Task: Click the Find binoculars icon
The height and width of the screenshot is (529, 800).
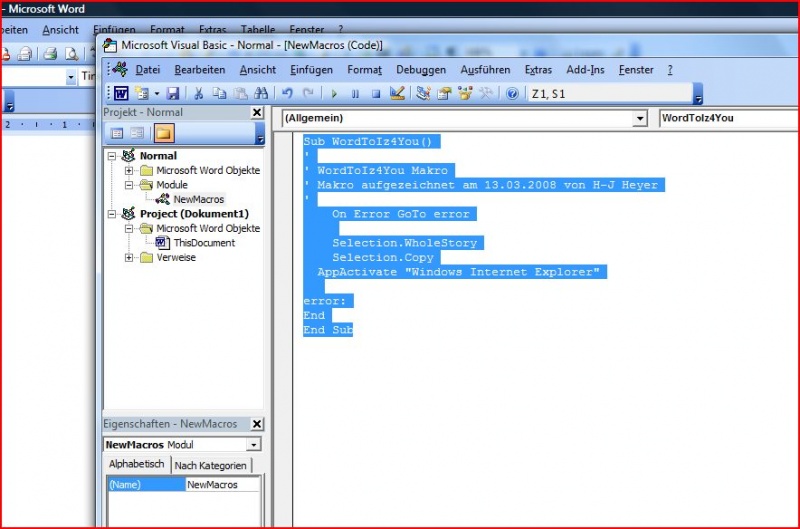Action: click(261, 93)
